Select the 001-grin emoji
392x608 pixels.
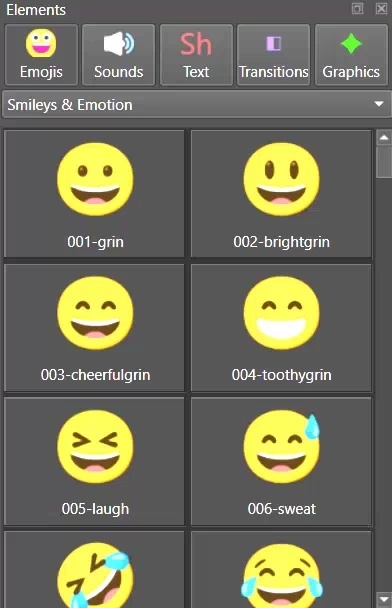(x=94, y=193)
